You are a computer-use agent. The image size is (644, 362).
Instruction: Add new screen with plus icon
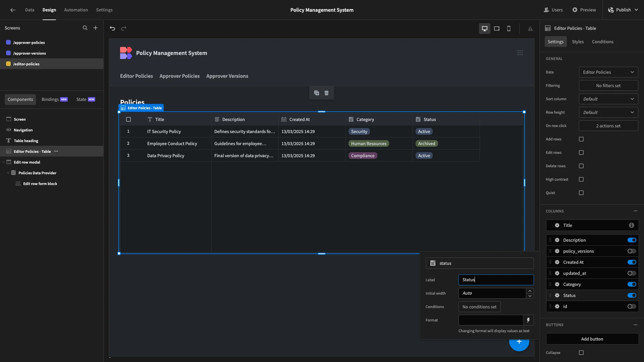pyautogui.click(x=96, y=28)
